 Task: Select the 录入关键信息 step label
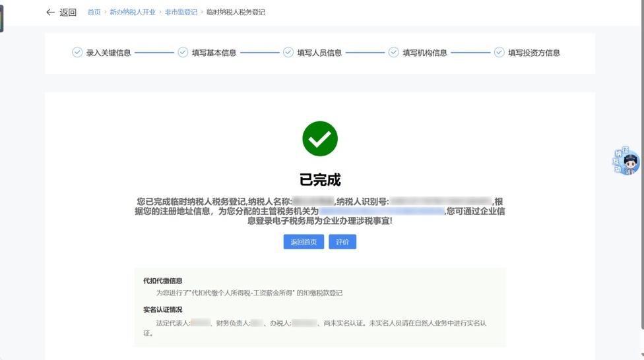click(108, 53)
